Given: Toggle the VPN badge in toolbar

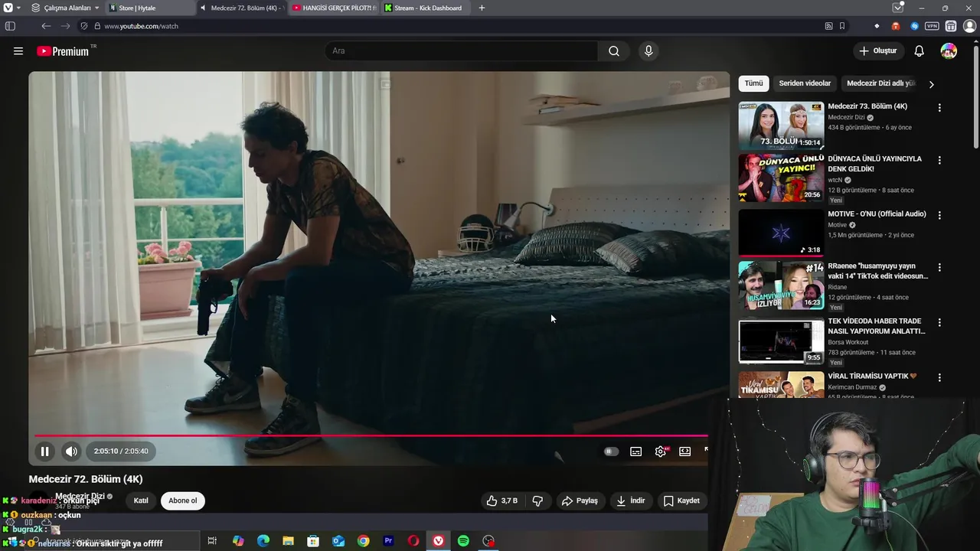Looking at the screenshot, I should point(932,26).
